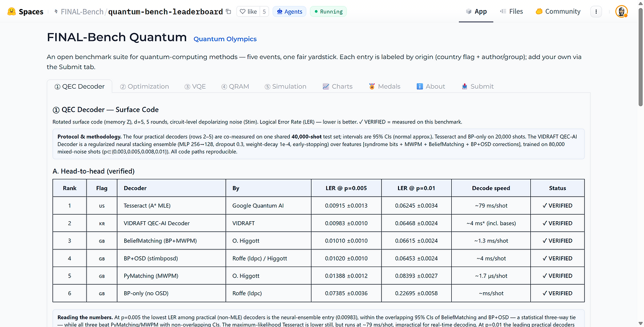The image size is (644, 327).
Task: Select the BP+OSD (stimbposd) cell
Action: click(x=172, y=258)
